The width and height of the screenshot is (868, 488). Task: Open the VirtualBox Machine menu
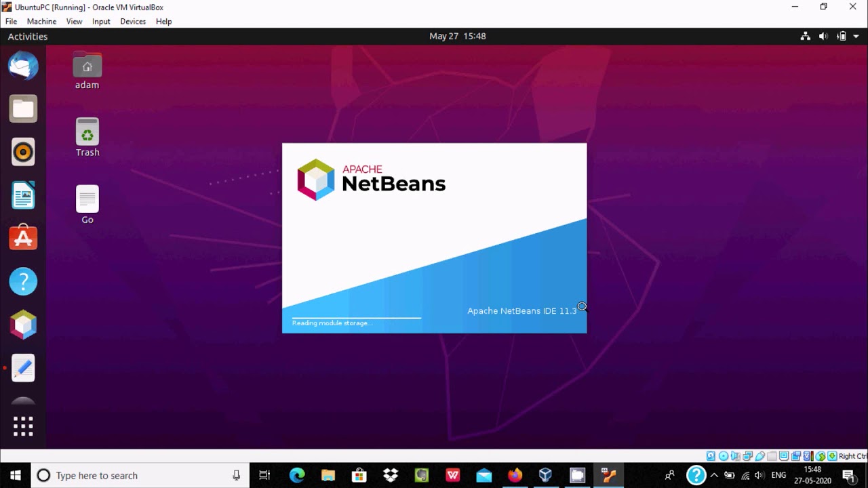pyautogui.click(x=41, y=21)
